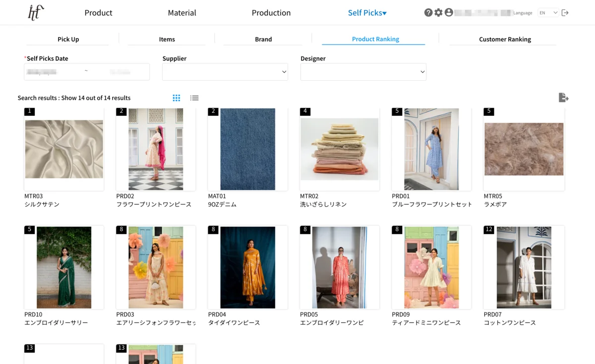This screenshot has height=364, width=595.
Task: Switch to the Brand tab
Action: 263,39
